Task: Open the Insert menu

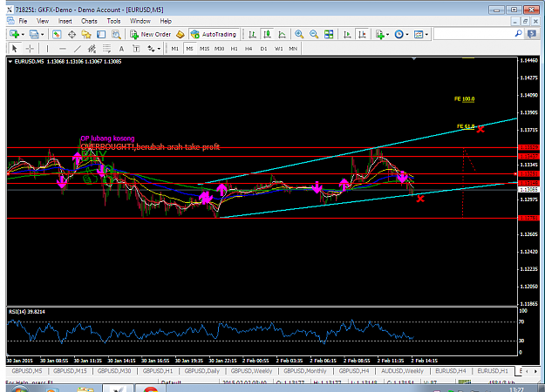Action: coord(65,21)
